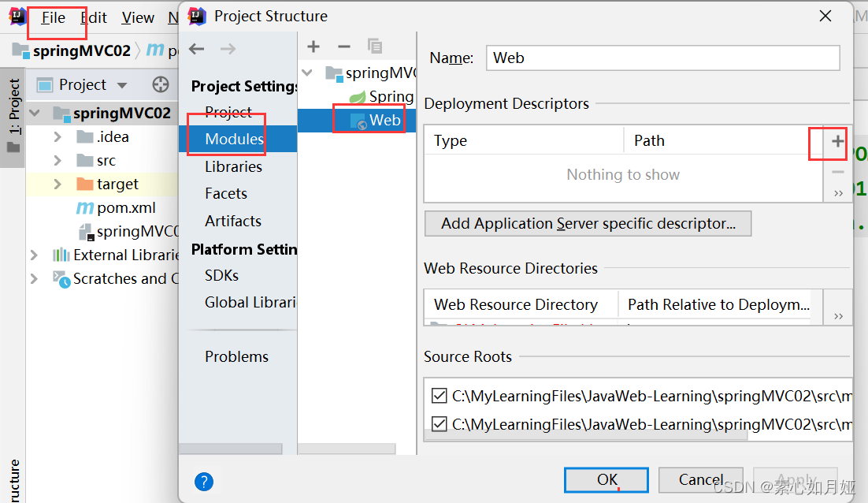Image resolution: width=868 pixels, height=503 pixels.
Task: Remove selected module with minus icon
Action: click(343, 47)
